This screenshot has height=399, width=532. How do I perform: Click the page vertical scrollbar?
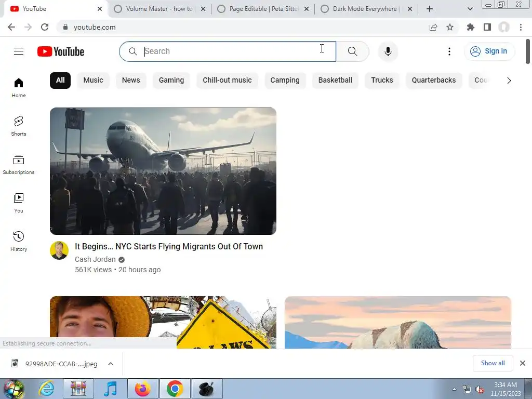click(x=528, y=51)
